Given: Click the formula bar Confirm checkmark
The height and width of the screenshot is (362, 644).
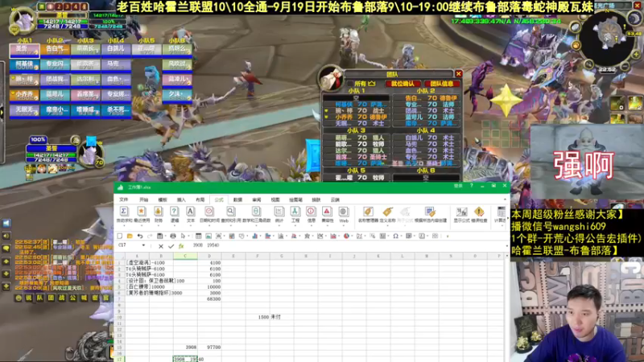Looking at the screenshot, I should pyautogui.click(x=171, y=246).
